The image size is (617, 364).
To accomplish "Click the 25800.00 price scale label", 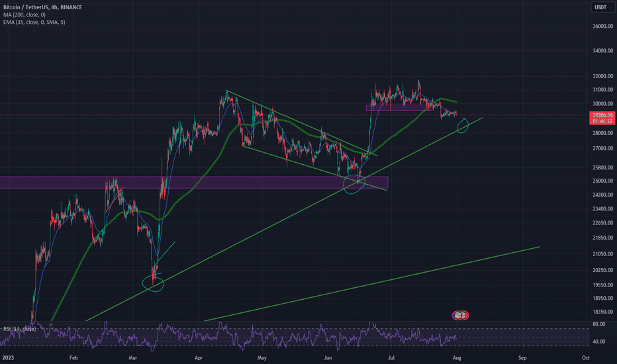I will (603, 167).
